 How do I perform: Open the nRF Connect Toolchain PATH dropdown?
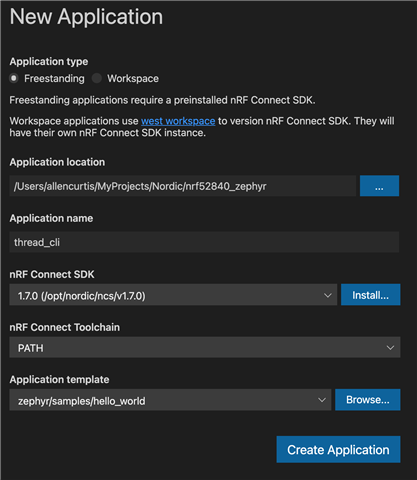[205, 347]
